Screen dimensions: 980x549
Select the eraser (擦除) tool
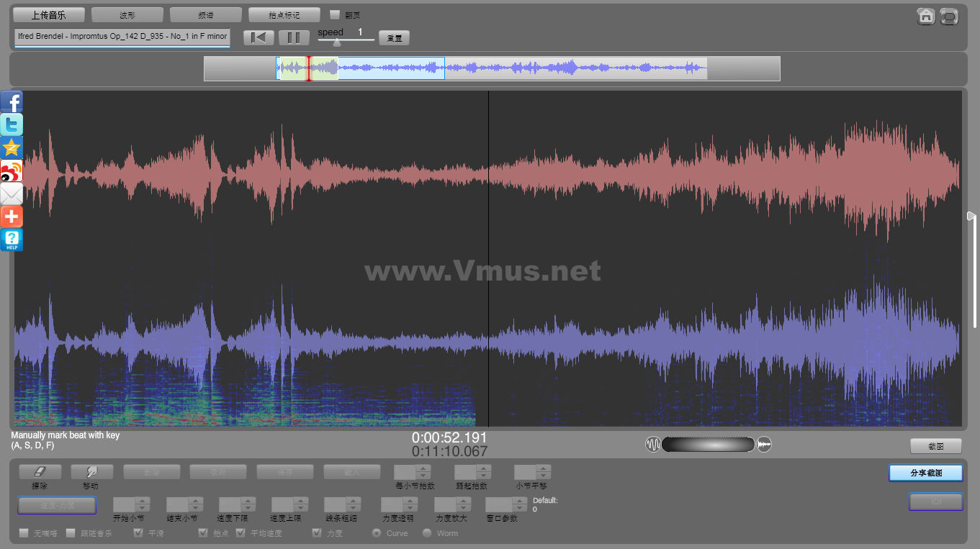pos(40,472)
